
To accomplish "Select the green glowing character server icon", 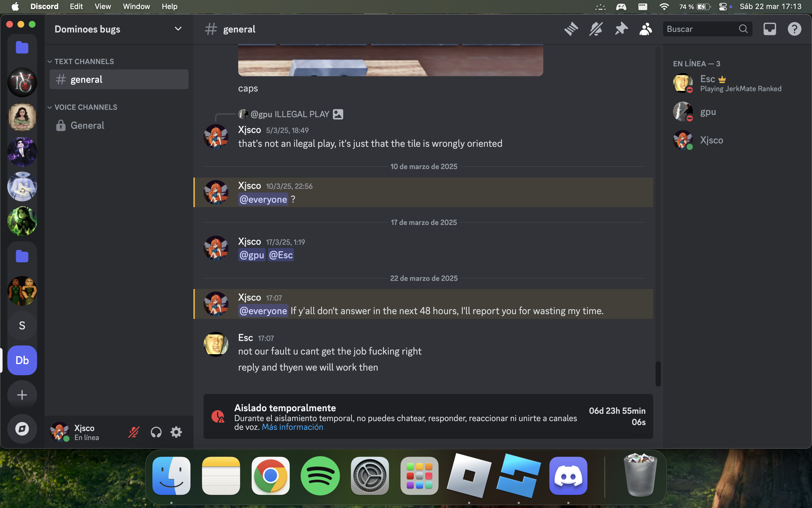I will [22, 222].
